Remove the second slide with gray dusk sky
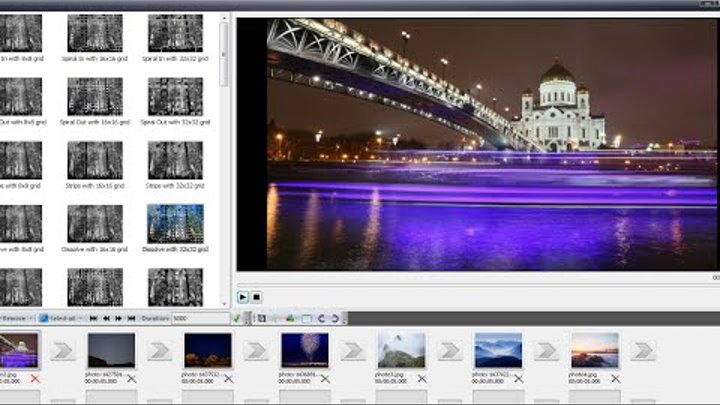This screenshot has height=405, width=720. pos(132,379)
